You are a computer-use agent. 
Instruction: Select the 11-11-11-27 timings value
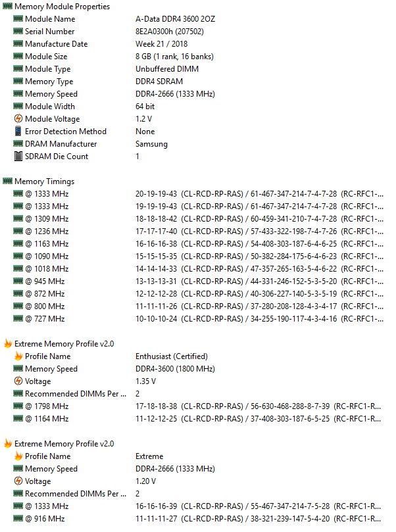[156, 519]
